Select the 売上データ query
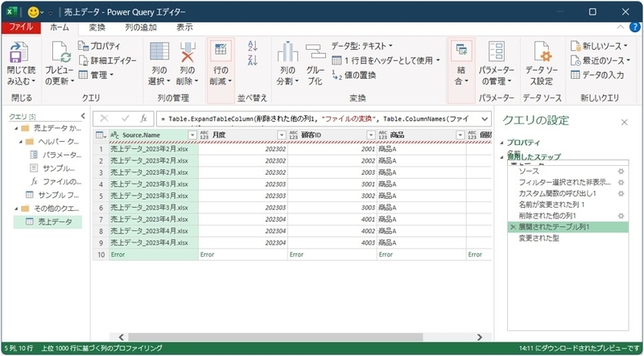The width and height of the screenshot is (644, 356). (x=47, y=222)
